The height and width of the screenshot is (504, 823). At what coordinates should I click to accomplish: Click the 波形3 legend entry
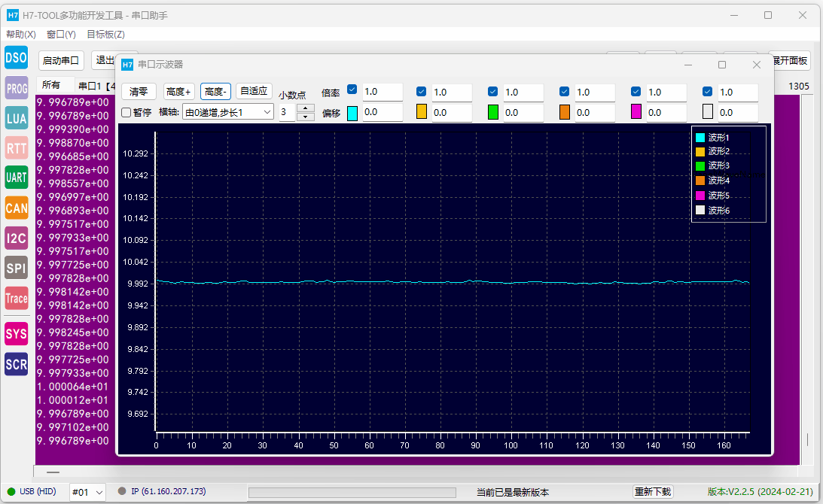[x=712, y=165]
